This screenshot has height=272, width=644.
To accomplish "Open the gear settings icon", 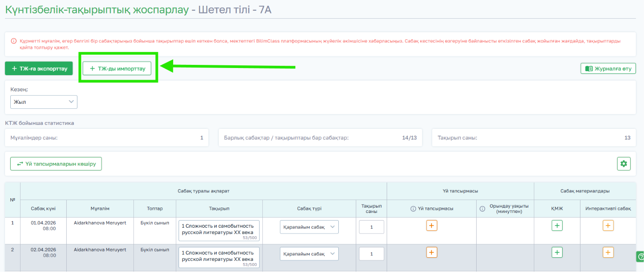I will (x=624, y=164).
